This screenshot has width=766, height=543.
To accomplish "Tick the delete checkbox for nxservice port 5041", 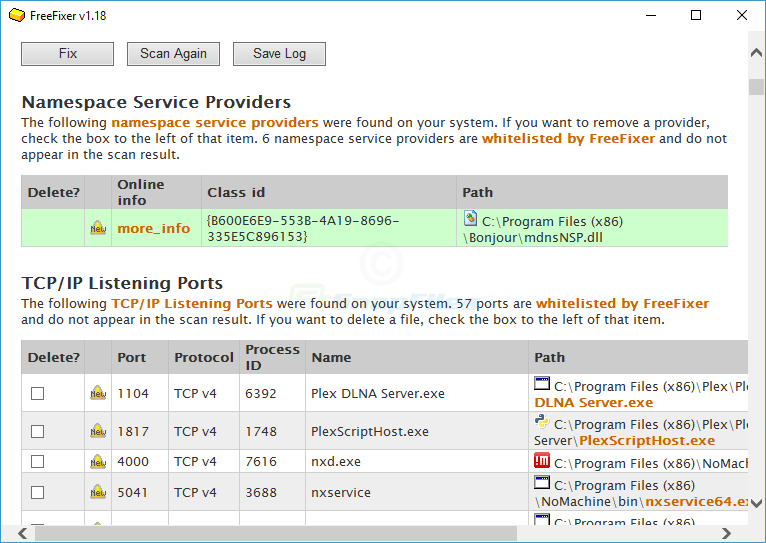I will click(x=38, y=492).
